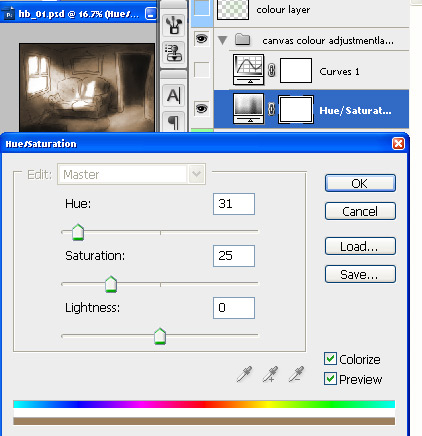Image resolution: width=422 pixels, height=436 pixels.
Task: Click the Saturation slider handle
Action: click(x=111, y=284)
